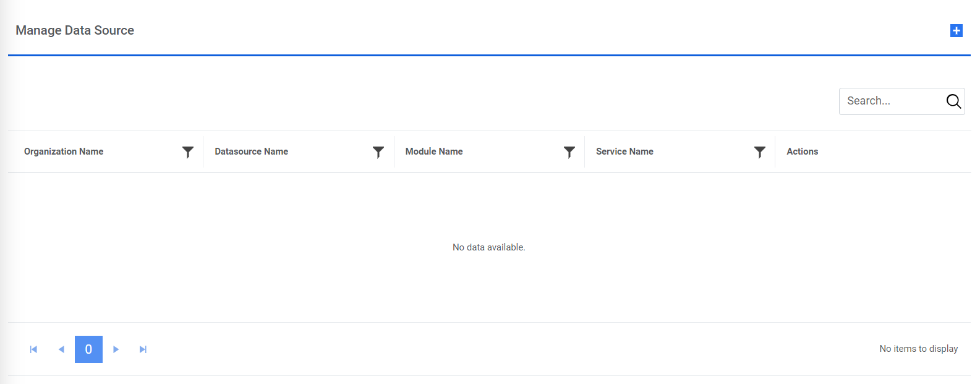980x384 pixels.
Task: Focus the Search input field
Action: (x=890, y=101)
